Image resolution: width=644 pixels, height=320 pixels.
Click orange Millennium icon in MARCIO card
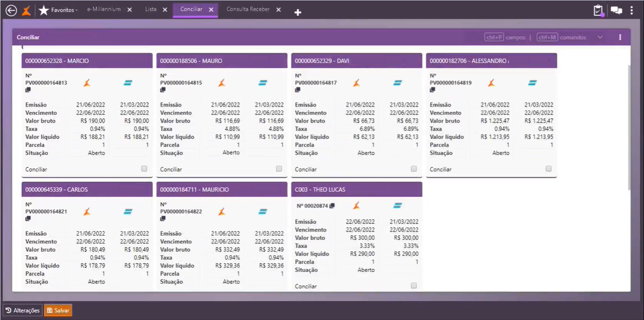[x=87, y=83]
